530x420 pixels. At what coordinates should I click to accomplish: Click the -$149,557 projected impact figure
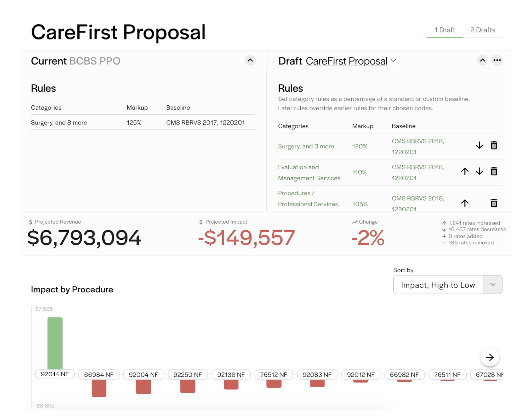pyautogui.click(x=246, y=238)
